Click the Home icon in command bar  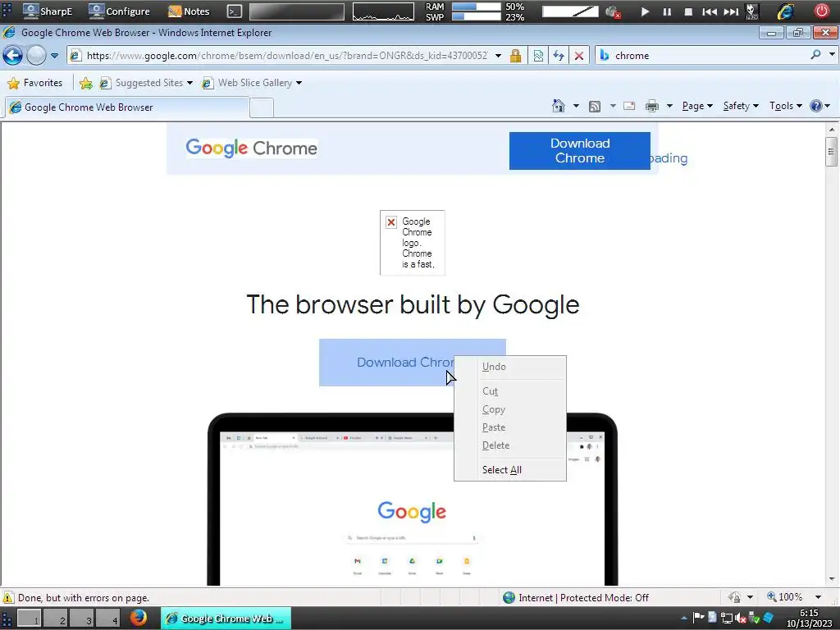click(x=558, y=106)
